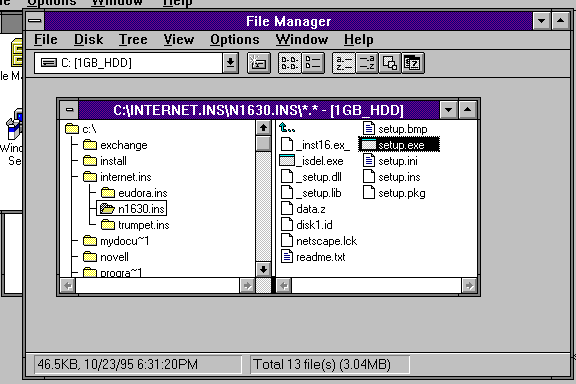Click tree pane scroll up arrow
This screenshot has width=576, height=384.
263,128
